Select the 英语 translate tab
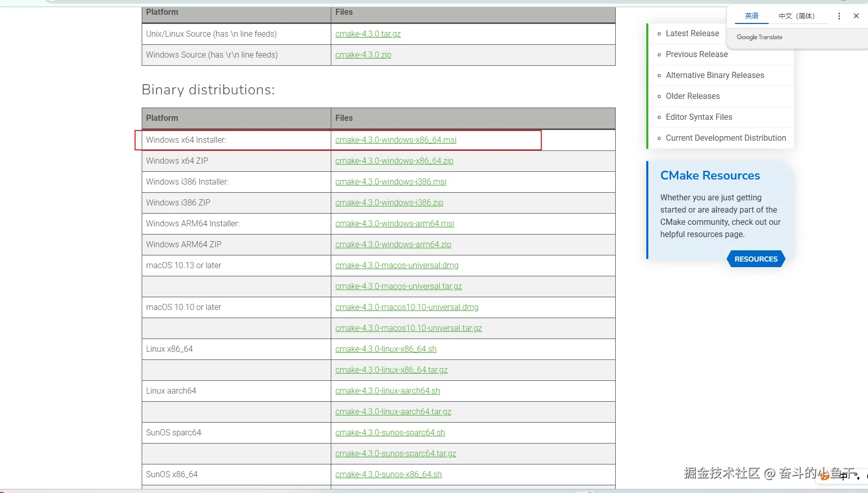868x493 pixels. [x=752, y=16]
